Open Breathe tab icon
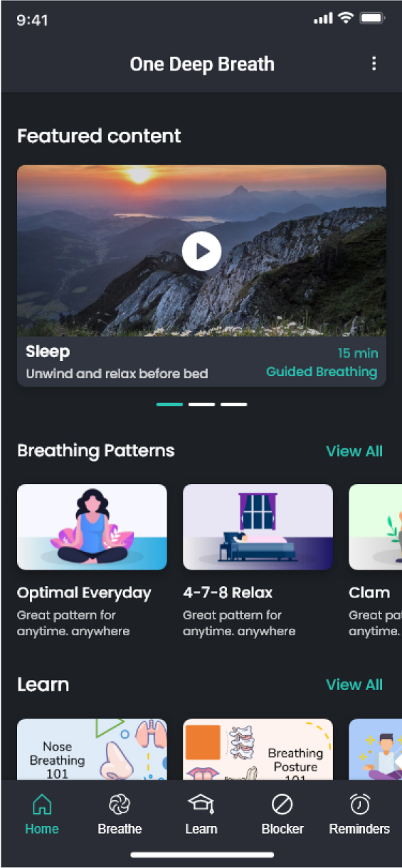 pyautogui.click(x=120, y=804)
